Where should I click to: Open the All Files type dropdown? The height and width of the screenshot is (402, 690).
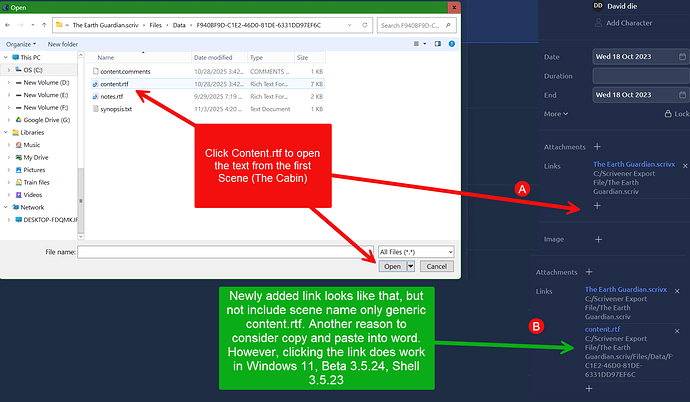coord(416,251)
